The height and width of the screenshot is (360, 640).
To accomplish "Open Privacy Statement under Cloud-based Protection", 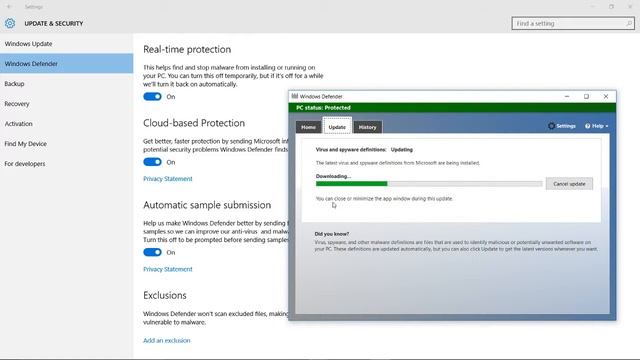I will click(168, 179).
